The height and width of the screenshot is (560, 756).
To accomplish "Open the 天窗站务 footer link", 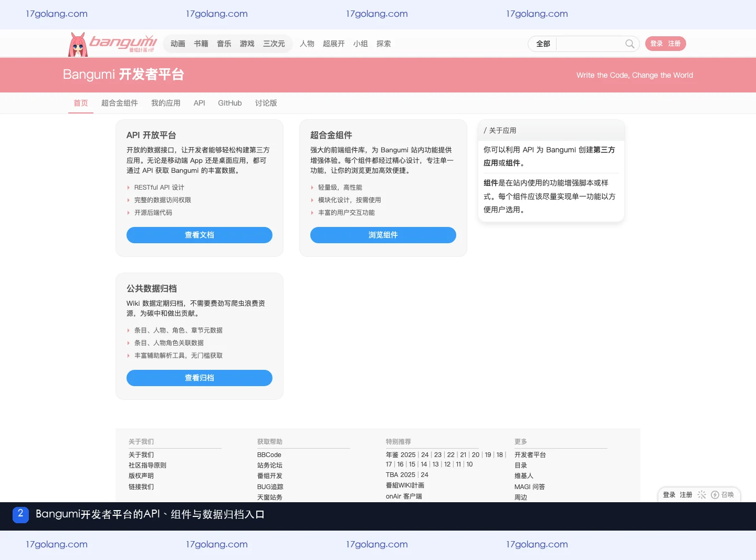I will (269, 497).
